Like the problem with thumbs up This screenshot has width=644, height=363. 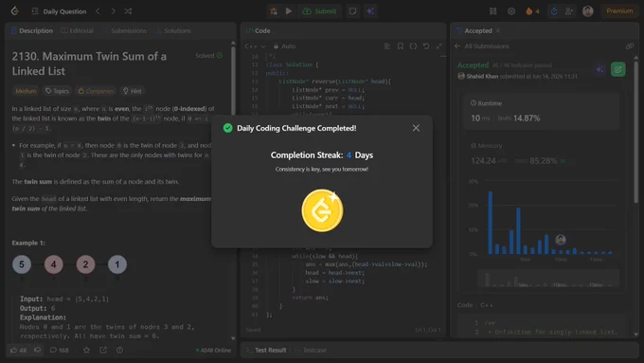(19, 351)
